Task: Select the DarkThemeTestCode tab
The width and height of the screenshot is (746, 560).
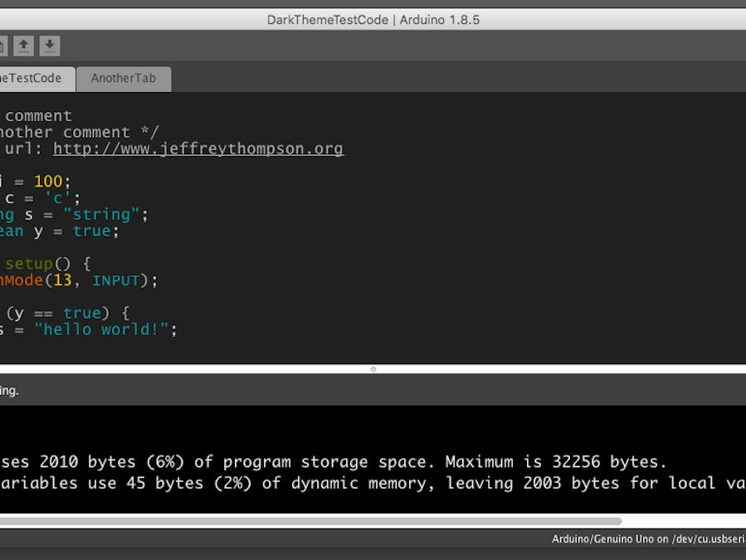Action: click(x=32, y=78)
